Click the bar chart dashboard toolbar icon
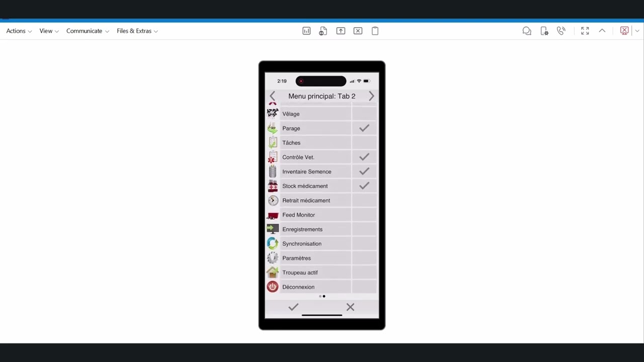 (306, 31)
